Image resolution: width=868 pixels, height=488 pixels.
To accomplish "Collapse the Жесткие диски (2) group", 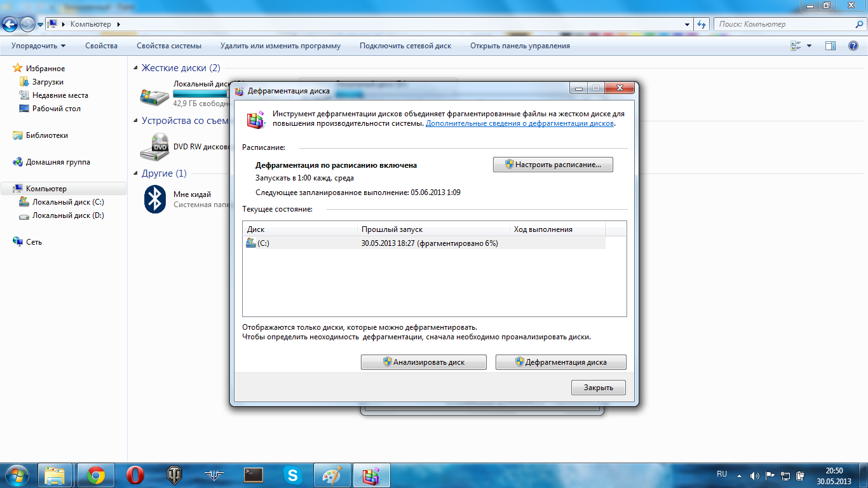I will click(135, 69).
